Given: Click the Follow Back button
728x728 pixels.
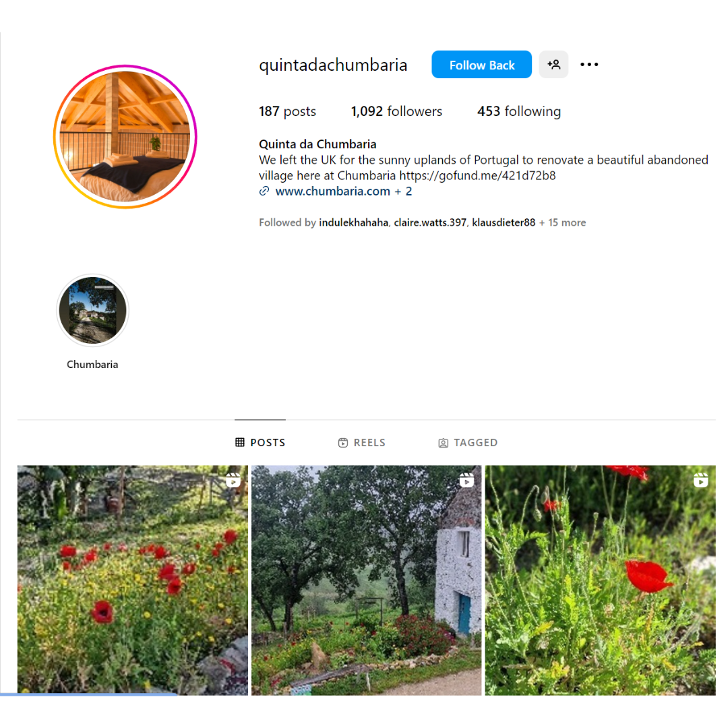Looking at the screenshot, I should [x=481, y=65].
